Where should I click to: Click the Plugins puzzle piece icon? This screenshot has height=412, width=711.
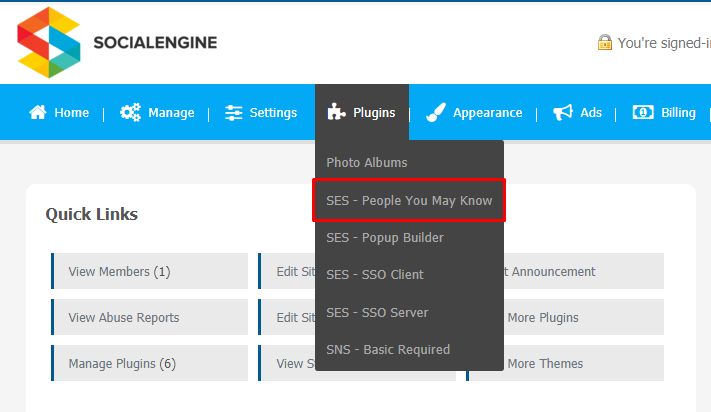click(x=336, y=111)
